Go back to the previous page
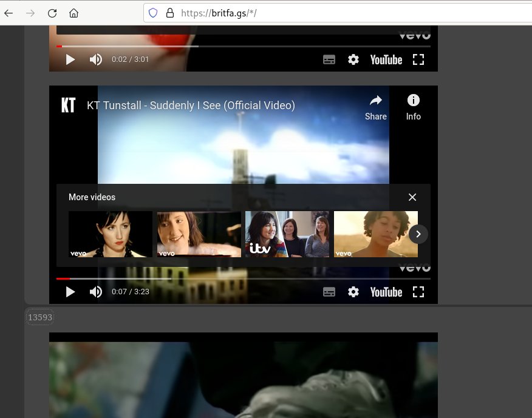The width and height of the screenshot is (532, 418). (9, 13)
